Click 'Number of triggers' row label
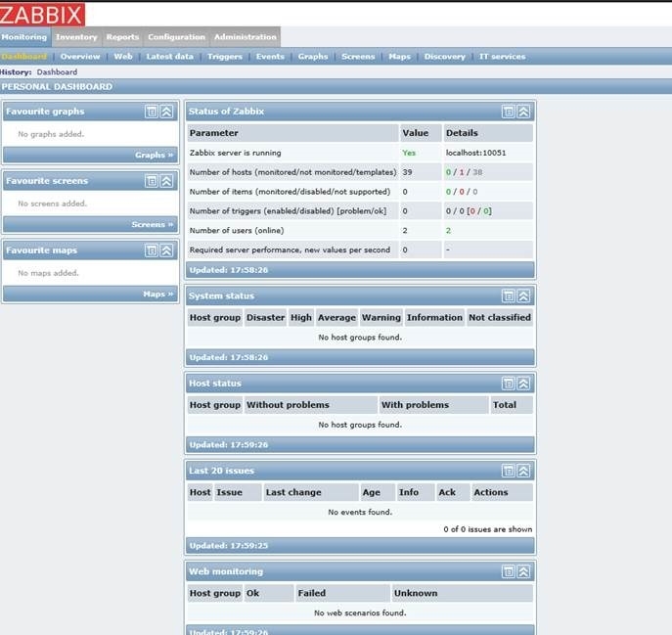672x635 pixels. [288, 211]
